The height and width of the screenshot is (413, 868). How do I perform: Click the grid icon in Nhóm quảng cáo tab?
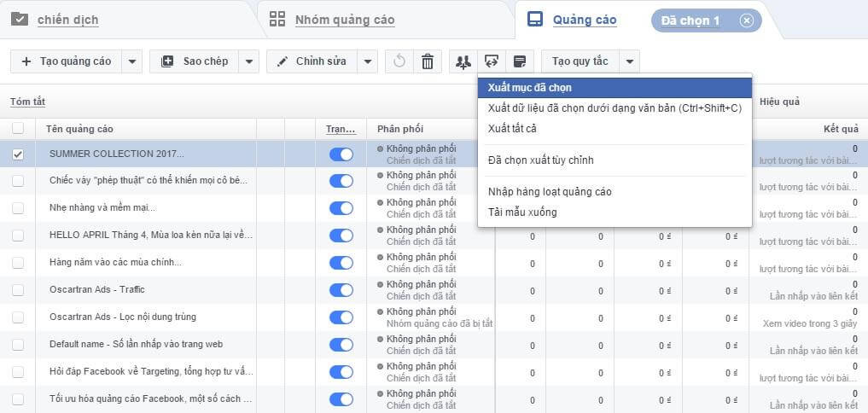[x=277, y=19]
